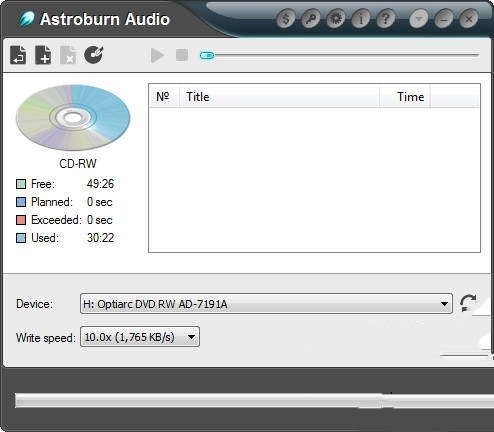Click the CD-RW disc image
494x432 pixels.
coord(73,117)
